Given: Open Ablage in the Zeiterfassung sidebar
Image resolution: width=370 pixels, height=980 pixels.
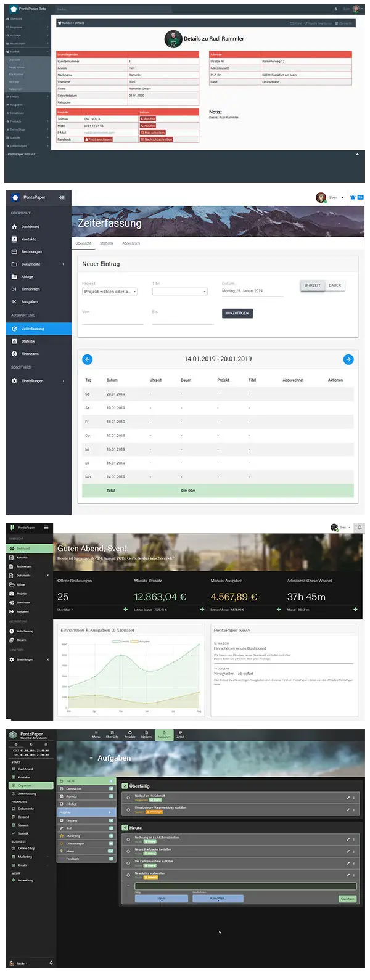Looking at the screenshot, I should coord(27,277).
